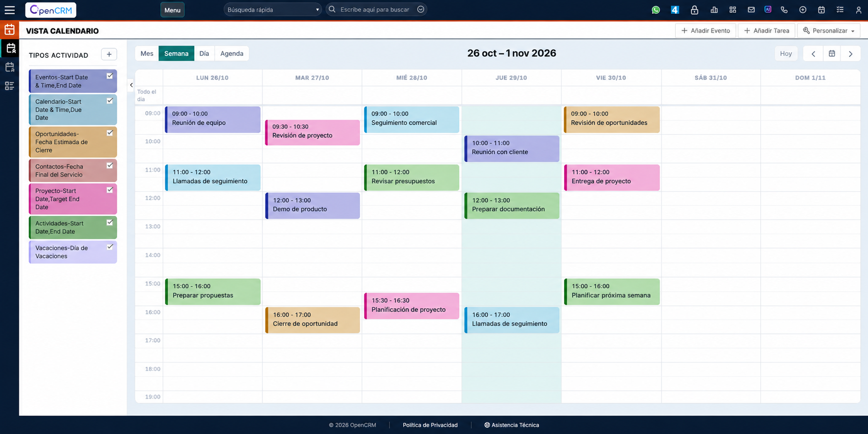This screenshot has height=434, width=868.
Task: Switch to the Mes view
Action: click(x=147, y=53)
